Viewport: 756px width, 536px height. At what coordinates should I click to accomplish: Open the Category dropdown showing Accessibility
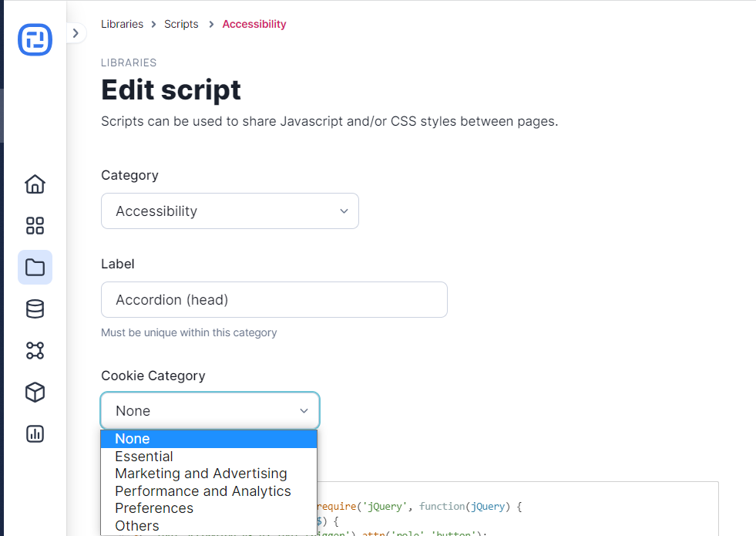(230, 211)
